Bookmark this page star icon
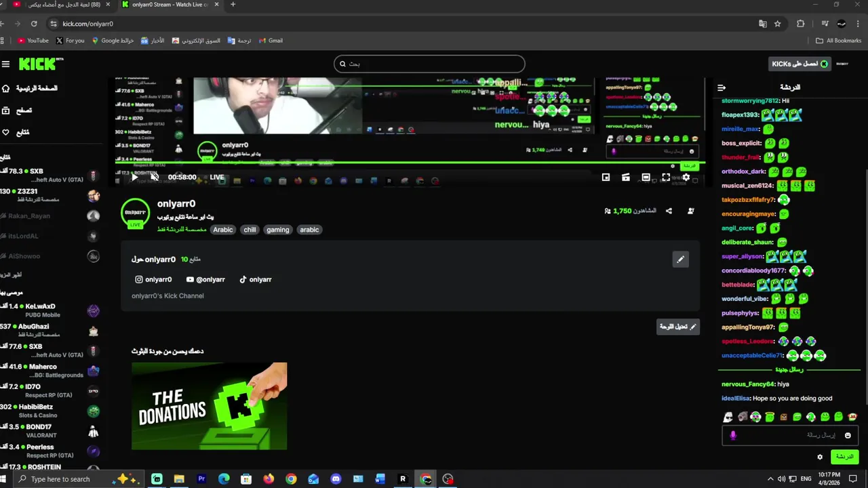 pos(778,24)
